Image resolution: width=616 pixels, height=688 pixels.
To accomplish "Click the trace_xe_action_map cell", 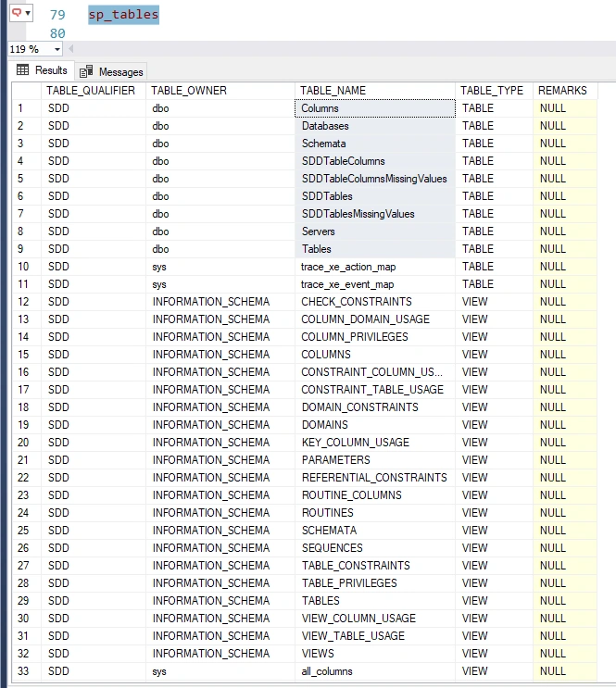I will [375, 267].
